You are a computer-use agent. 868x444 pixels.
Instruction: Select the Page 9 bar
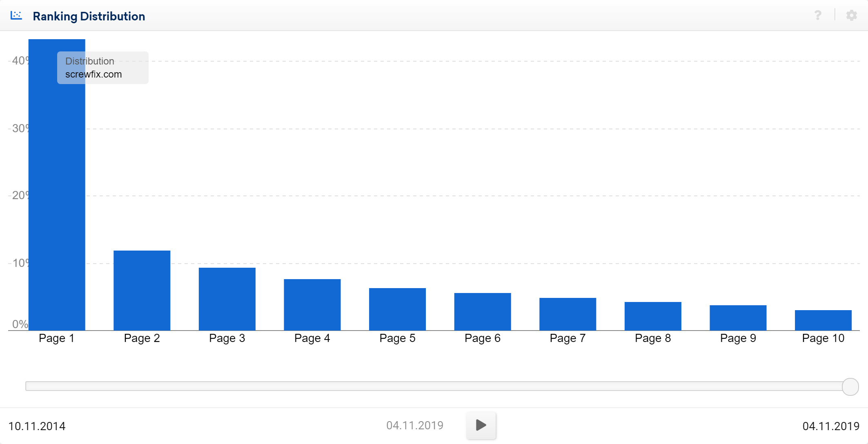pyautogui.click(x=738, y=317)
